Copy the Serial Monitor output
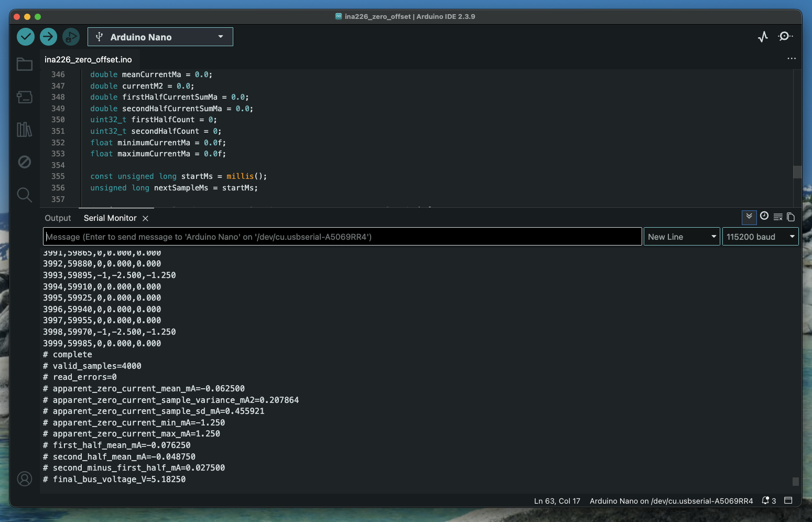The image size is (812, 522). [x=791, y=217]
